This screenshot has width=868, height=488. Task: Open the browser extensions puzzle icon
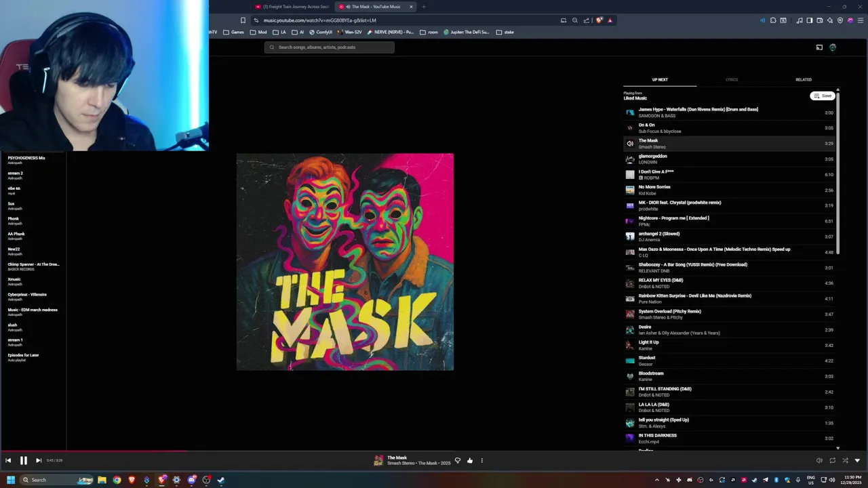(x=773, y=20)
